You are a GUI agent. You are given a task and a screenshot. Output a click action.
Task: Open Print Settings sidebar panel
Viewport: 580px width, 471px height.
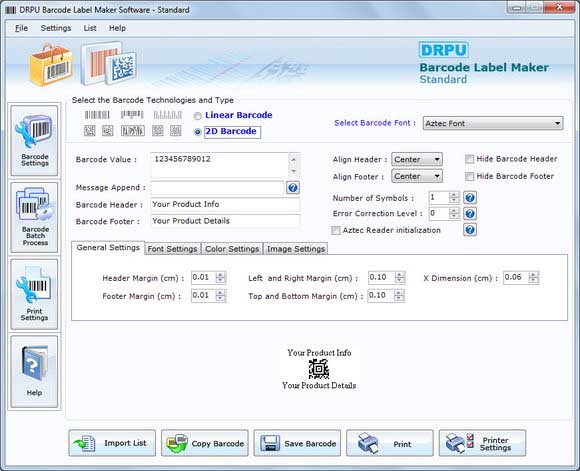[x=34, y=294]
